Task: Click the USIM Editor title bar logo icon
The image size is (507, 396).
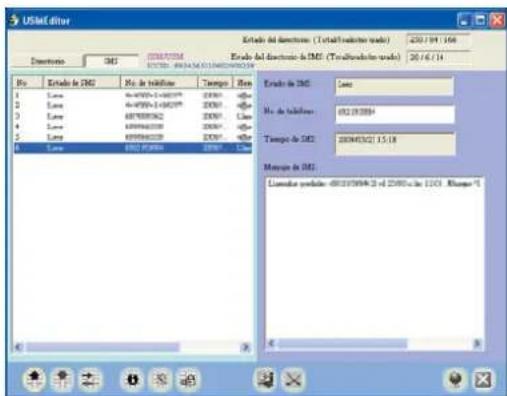Action: tap(14, 20)
